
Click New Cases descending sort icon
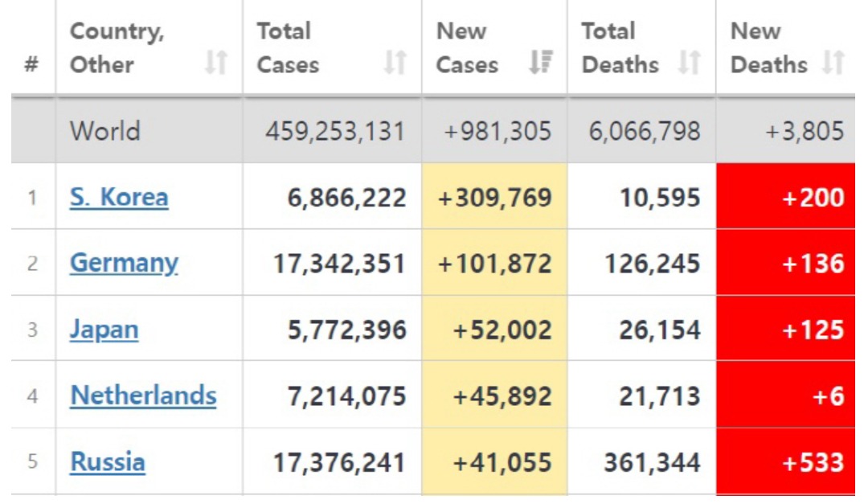pyautogui.click(x=541, y=62)
